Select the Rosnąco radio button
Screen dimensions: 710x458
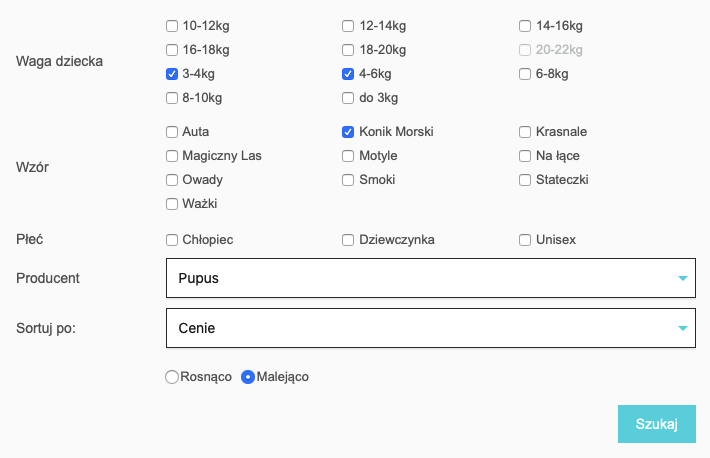pyautogui.click(x=172, y=377)
